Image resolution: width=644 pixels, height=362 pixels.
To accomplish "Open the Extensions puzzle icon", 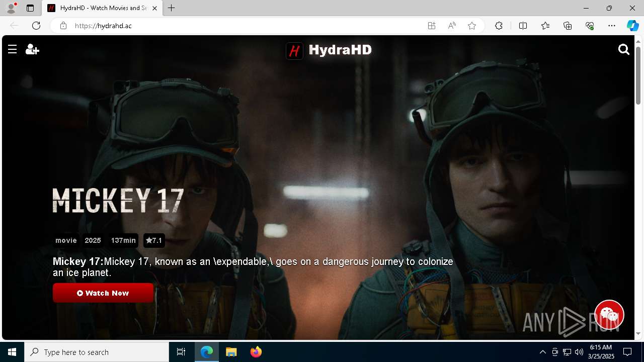I will click(499, 26).
